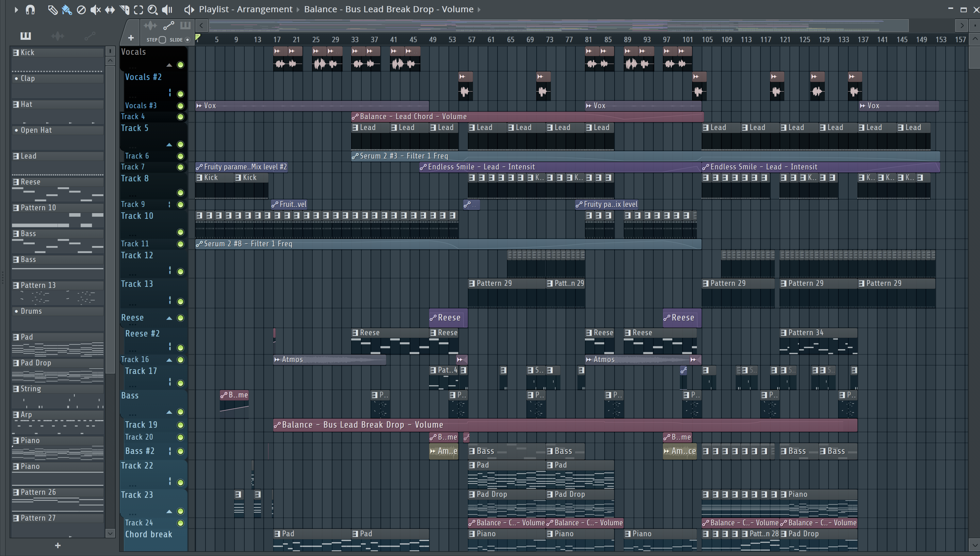Viewport: 980px width, 556px height.
Task: Click the Track 12 name label
Action: (x=137, y=256)
